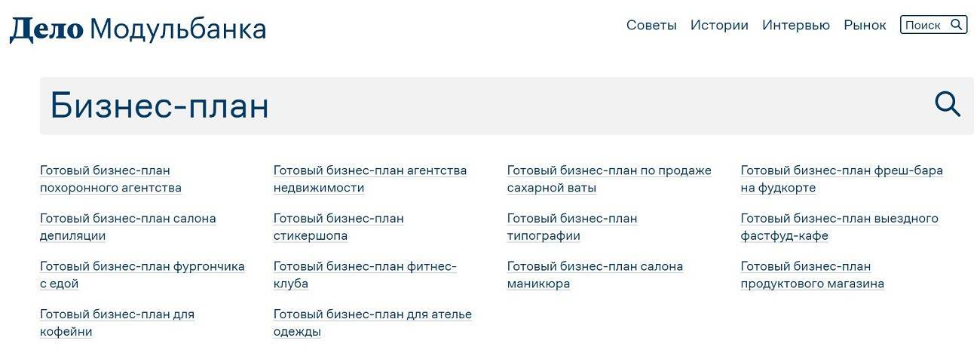Open the Интервью section
This screenshot has width=980, height=362.
795,25
